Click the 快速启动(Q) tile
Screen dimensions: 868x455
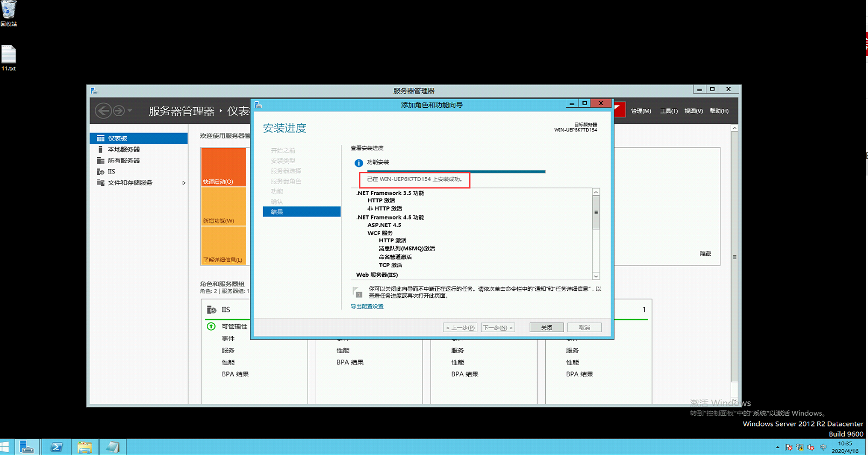(x=224, y=167)
